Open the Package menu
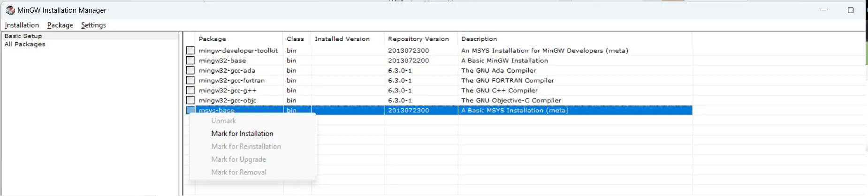868x196 pixels. point(60,25)
